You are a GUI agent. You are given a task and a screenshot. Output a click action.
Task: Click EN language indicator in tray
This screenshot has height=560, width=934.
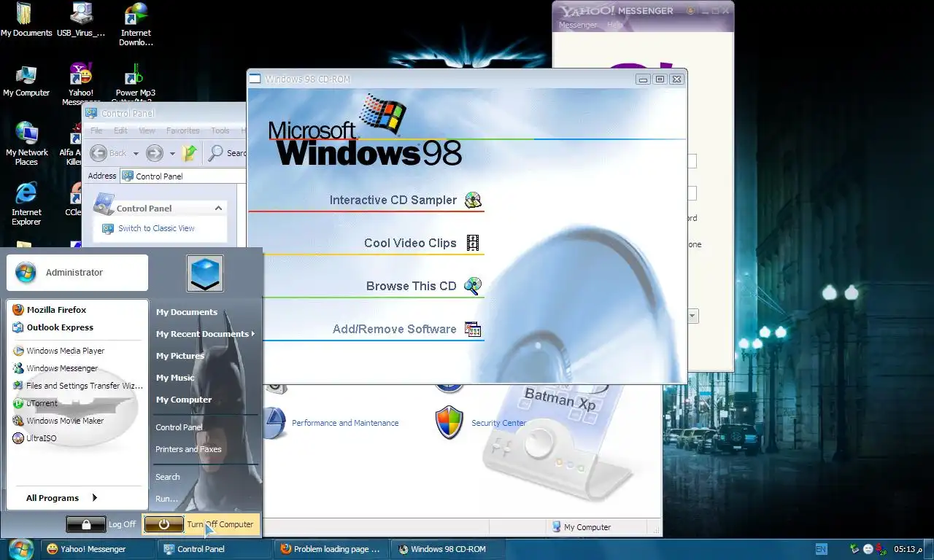(822, 549)
